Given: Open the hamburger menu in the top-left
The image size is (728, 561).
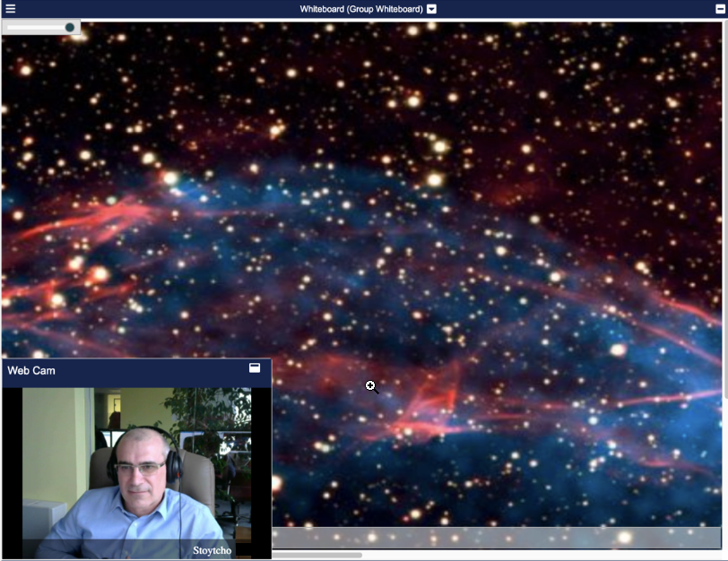Looking at the screenshot, I should click(10, 9).
